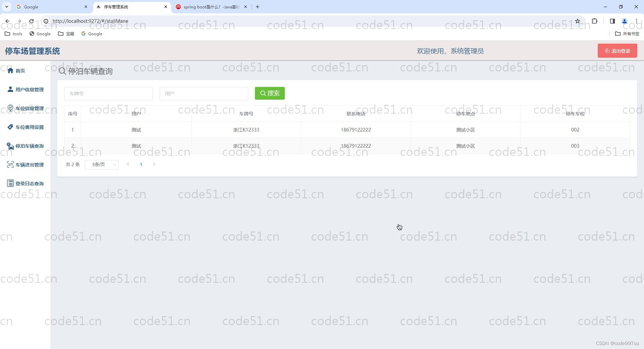
Task: Click the 欢迎使用，系统管理员 greeting
Action: click(x=450, y=51)
